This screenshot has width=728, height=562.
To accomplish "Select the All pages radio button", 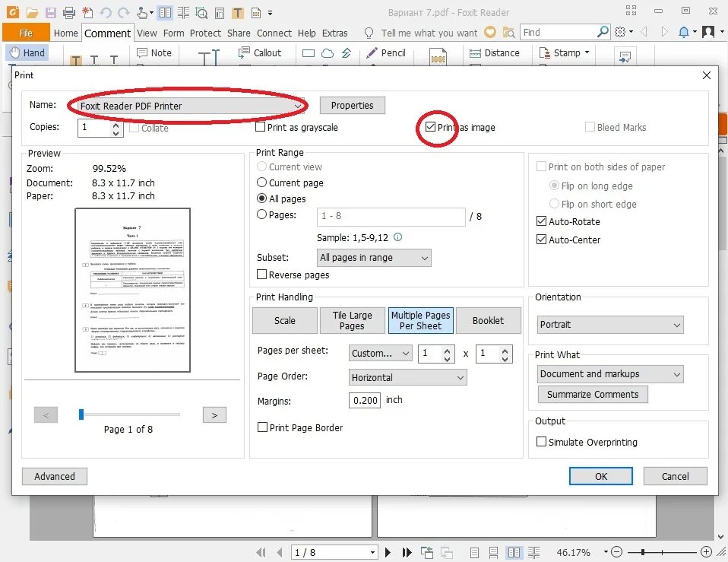I will point(262,198).
